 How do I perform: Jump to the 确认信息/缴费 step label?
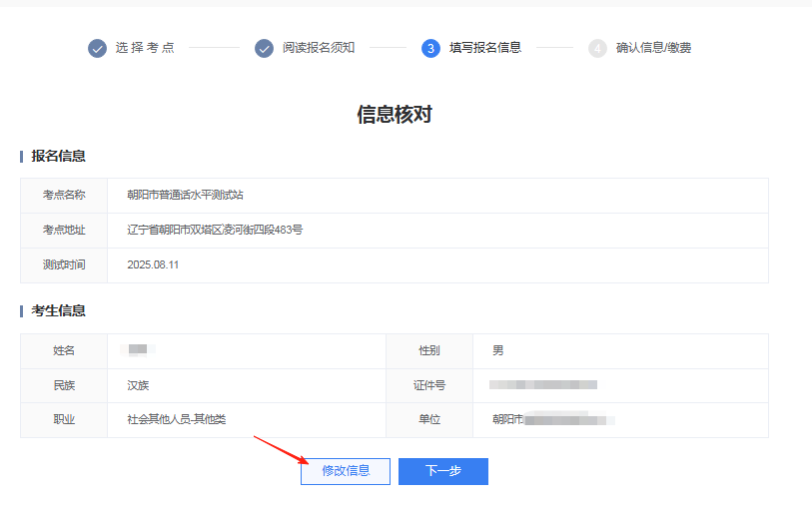(x=653, y=48)
